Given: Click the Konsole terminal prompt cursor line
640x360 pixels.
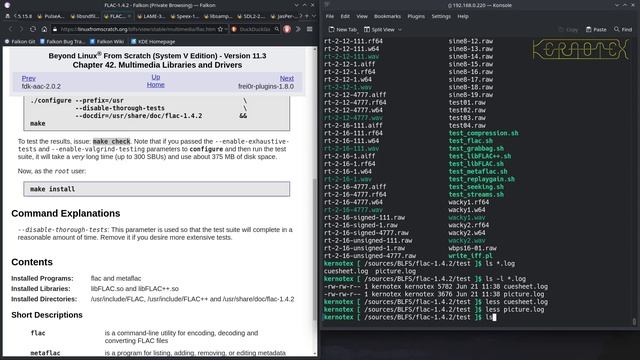Looking at the screenshot, I should (410, 317).
